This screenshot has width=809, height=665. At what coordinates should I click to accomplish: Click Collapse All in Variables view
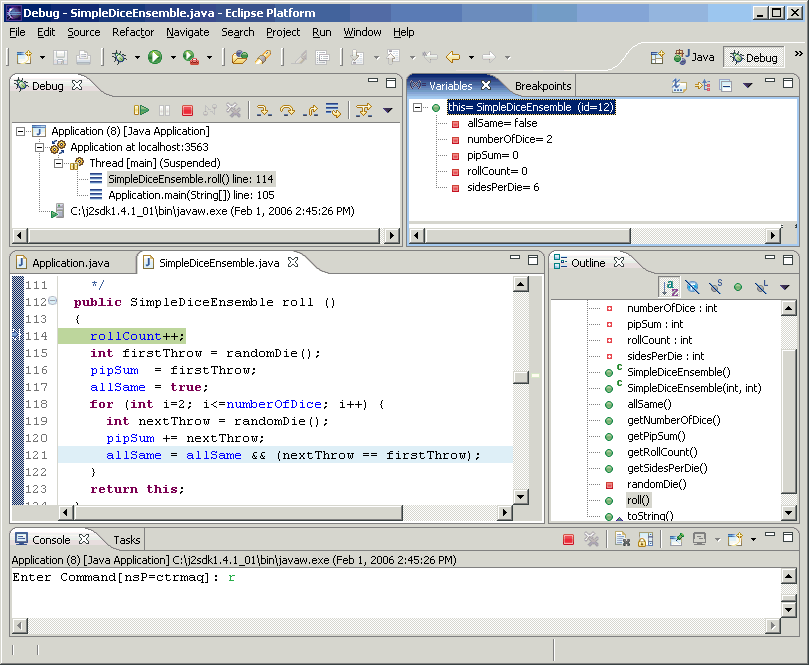point(727,86)
